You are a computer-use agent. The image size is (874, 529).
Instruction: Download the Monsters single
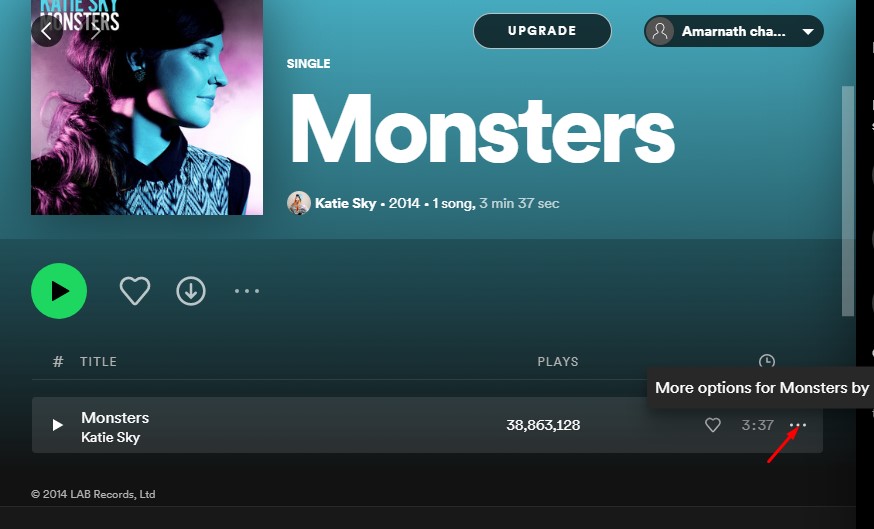(x=191, y=291)
